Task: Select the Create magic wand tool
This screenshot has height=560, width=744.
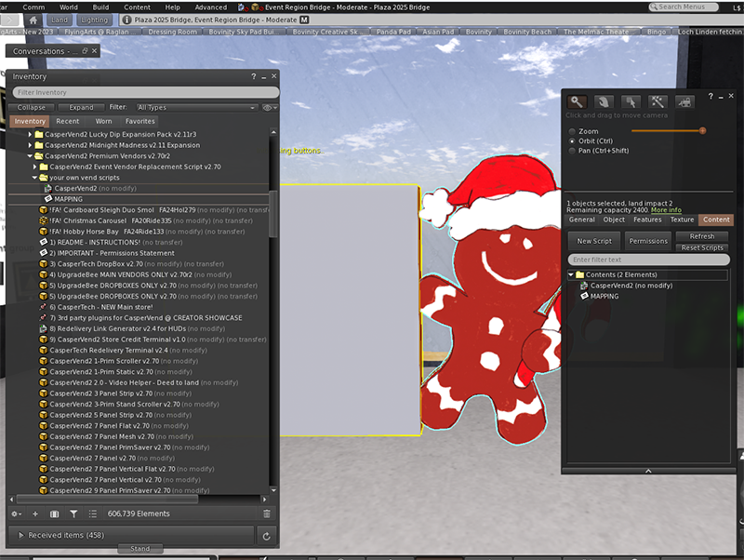Action: (658, 101)
